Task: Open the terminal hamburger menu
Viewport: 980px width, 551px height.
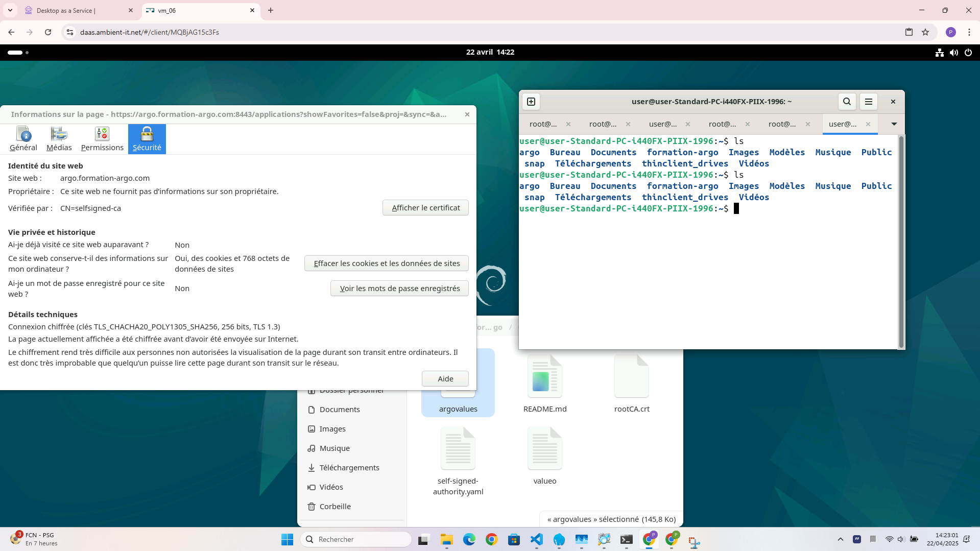Action: 869,102
